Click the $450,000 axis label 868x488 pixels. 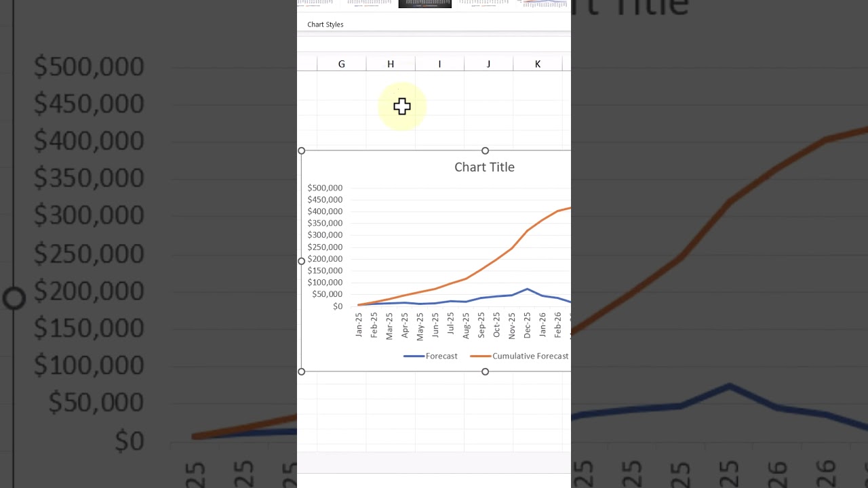click(325, 200)
